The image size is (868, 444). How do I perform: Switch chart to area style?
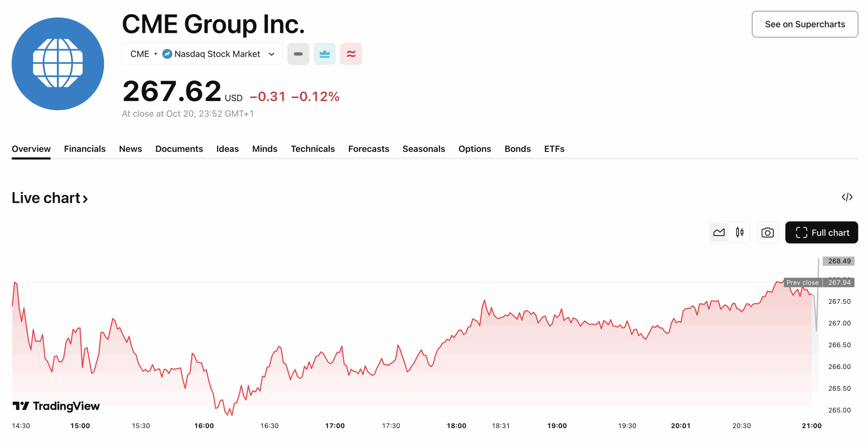718,233
